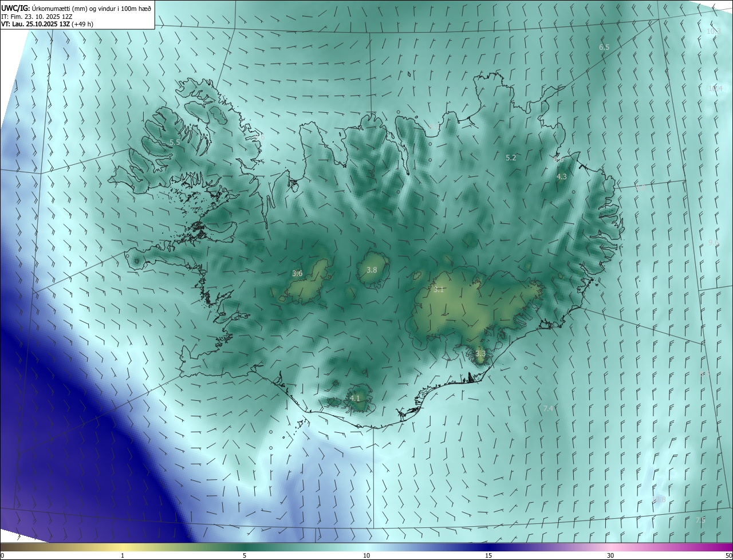Click the 0 tick on the color scale
The height and width of the screenshot is (560, 733).
(x=2, y=555)
